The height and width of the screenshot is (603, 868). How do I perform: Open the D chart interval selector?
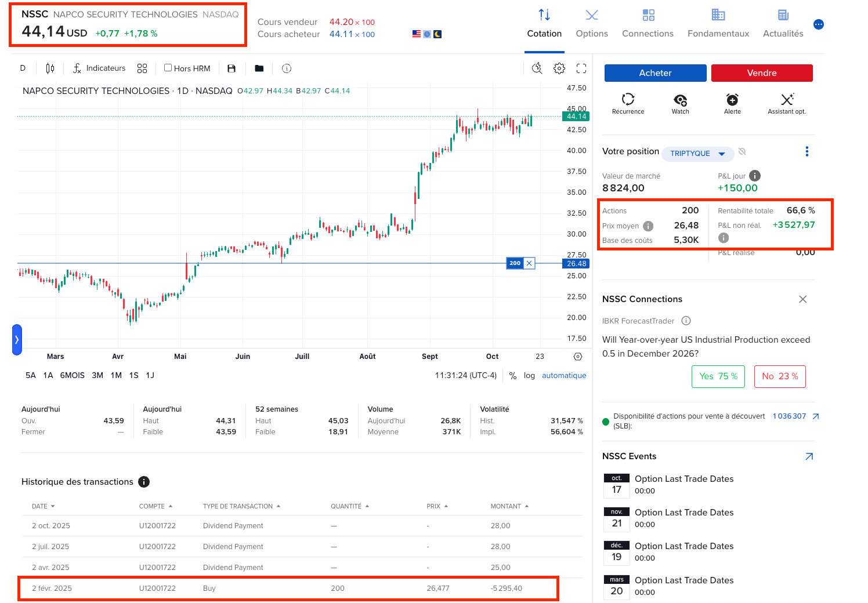point(23,68)
